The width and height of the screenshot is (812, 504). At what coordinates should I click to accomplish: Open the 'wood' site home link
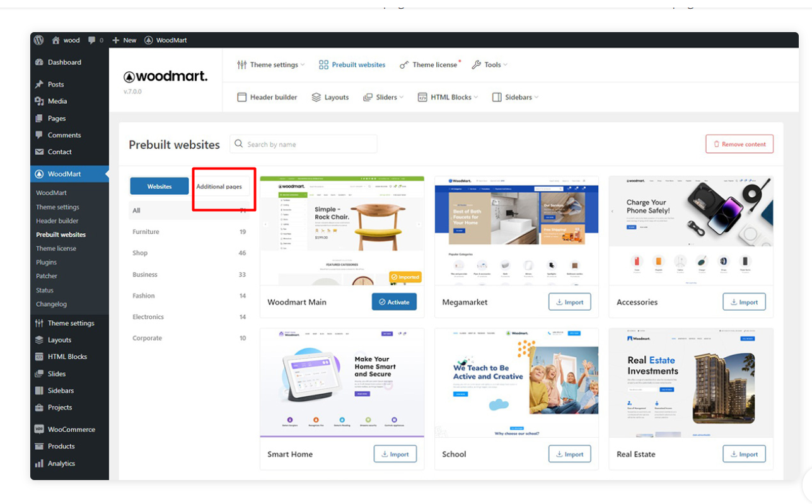(x=66, y=40)
